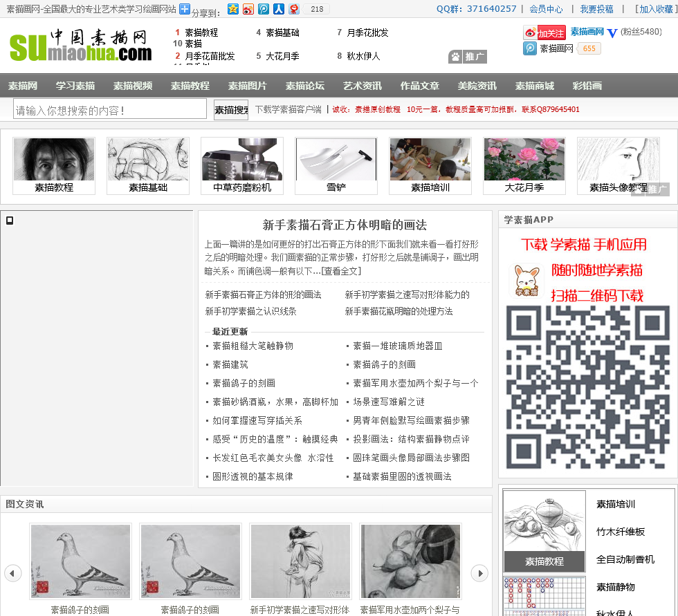Open 场景速写难解之谜 list item
The height and width of the screenshot is (616, 678).
389,402
